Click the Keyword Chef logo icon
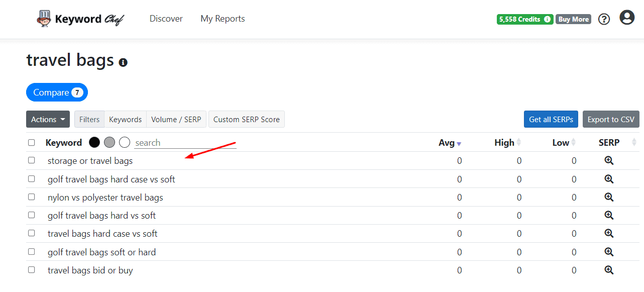The height and width of the screenshot is (292, 644). tap(44, 19)
